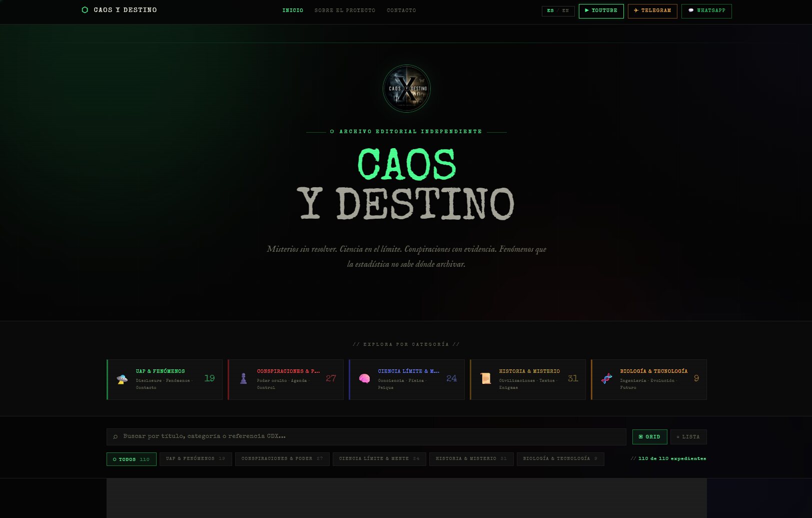Open the Biología & Tecnología category card title
This screenshot has height=518, width=812.
tap(654, 371)
